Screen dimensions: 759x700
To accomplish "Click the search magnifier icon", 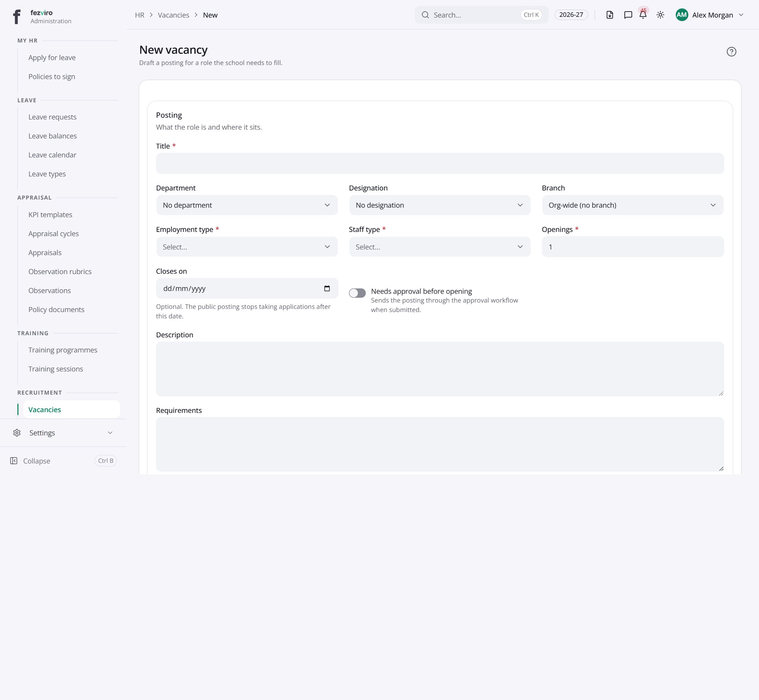I will click(425, 15).
